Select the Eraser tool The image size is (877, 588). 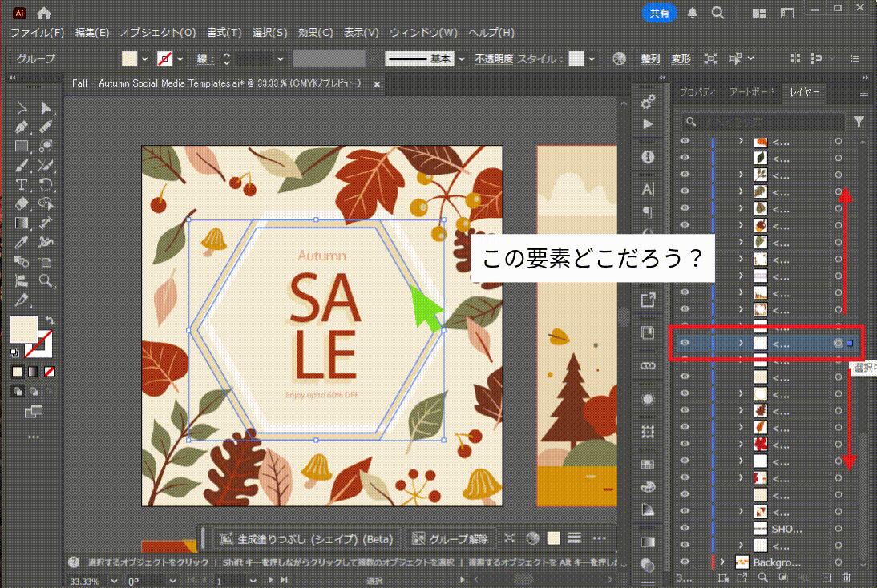(22, 203)
